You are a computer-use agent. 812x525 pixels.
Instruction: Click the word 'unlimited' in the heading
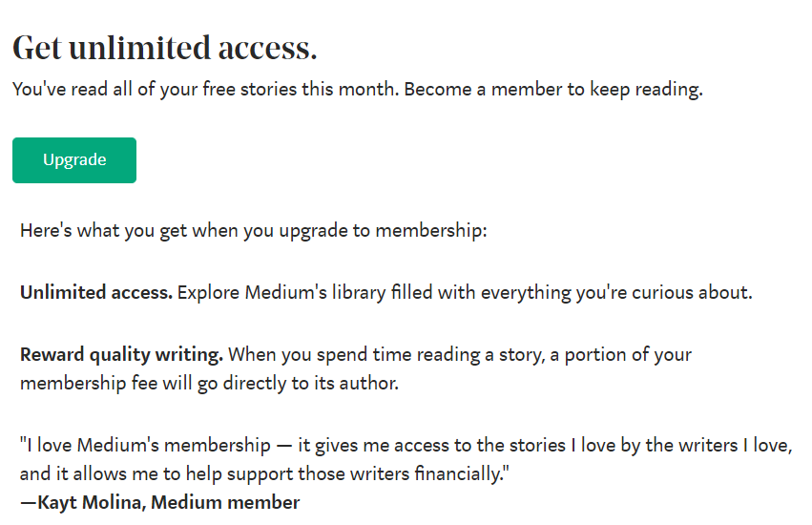coord(140,48)
